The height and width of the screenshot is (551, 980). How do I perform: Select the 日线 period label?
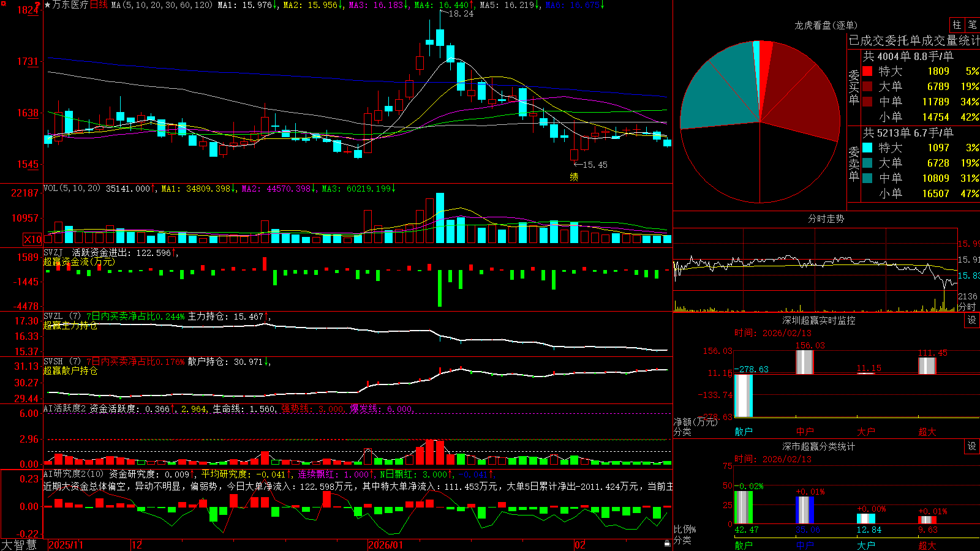99,5
